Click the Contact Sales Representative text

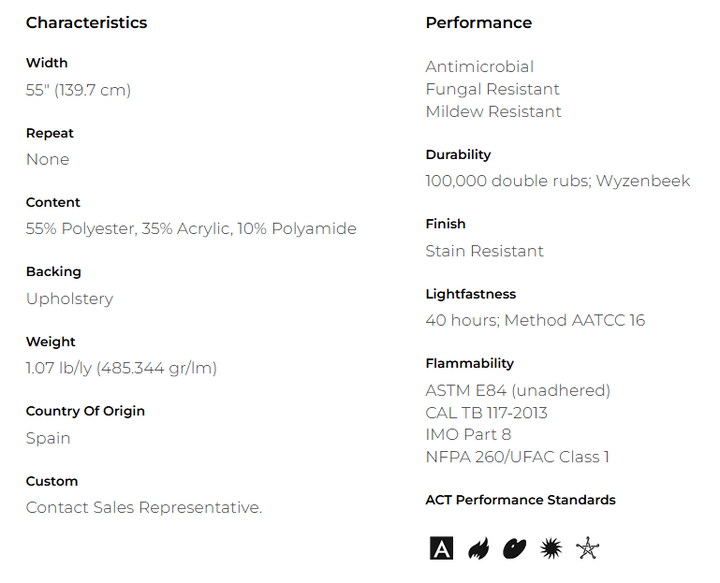[x=144, y=508]
